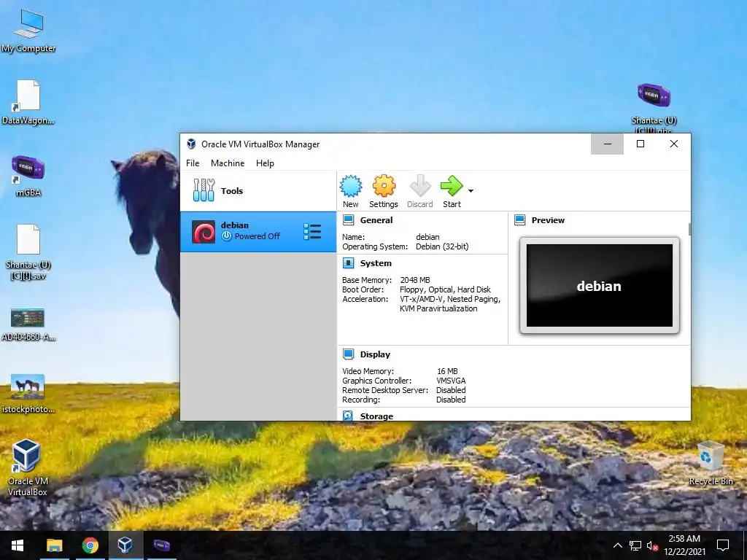Viewport: 747px width, 560px height.
Task: Click the muted volume tray icon
Action: click(x=652, y=545)
